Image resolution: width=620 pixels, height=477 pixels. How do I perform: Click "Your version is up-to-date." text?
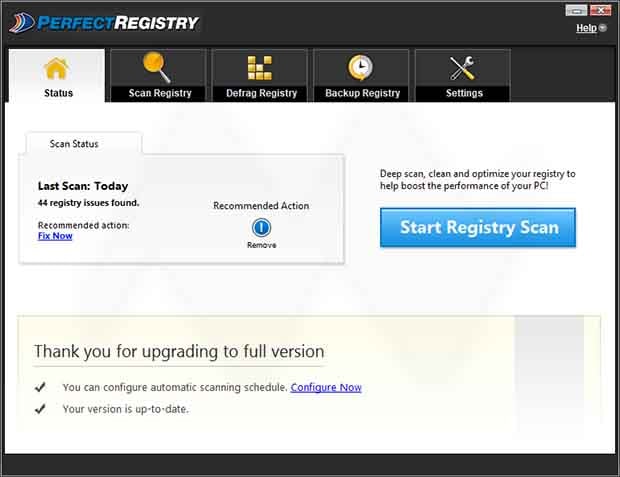125,409
